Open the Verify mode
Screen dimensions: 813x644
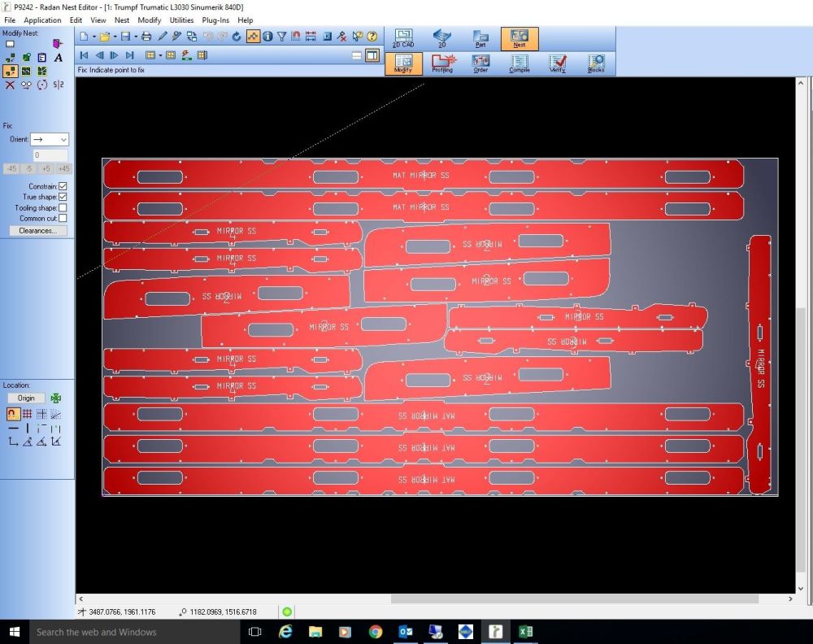(557, 63)
